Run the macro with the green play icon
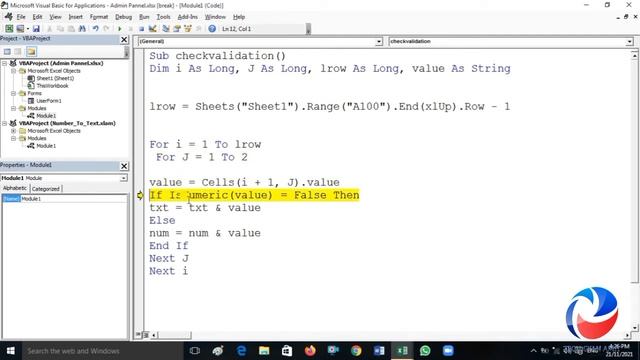The image size is (640, 360). pyautogui.click(x=120, y=29)
